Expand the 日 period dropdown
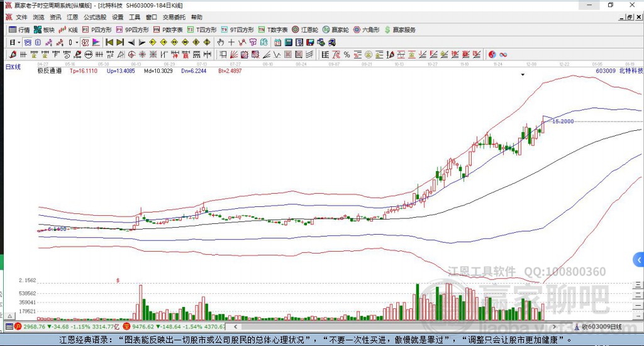 [x=19, y=42]
